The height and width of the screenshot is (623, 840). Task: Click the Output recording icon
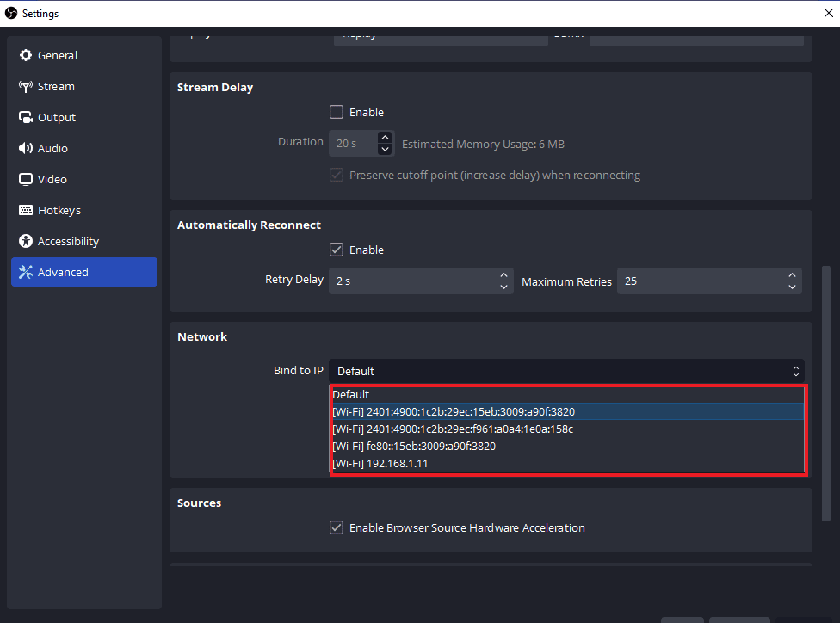click(x=25, y=117)
